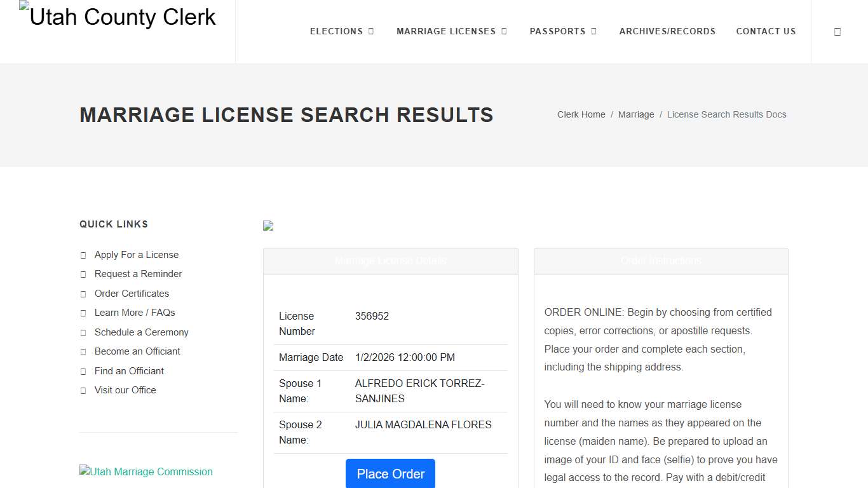Click the Marriage breadcrumb link
The image size is (868, 488).
[636, 114]
